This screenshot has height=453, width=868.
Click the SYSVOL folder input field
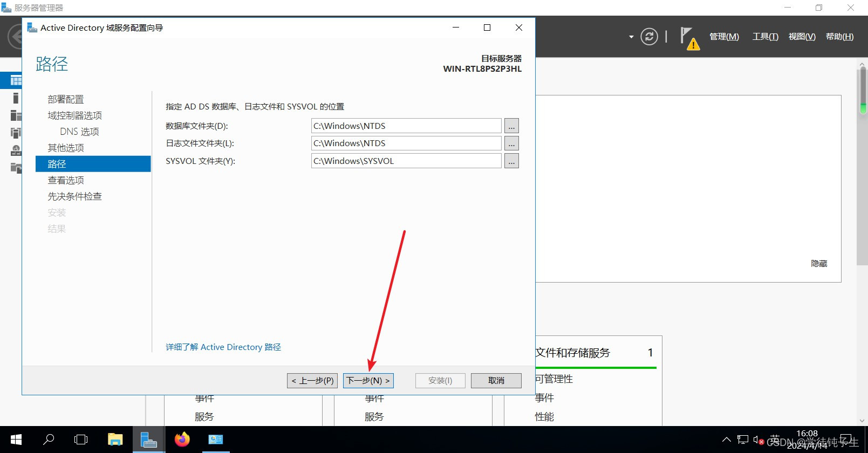[406, 161]
